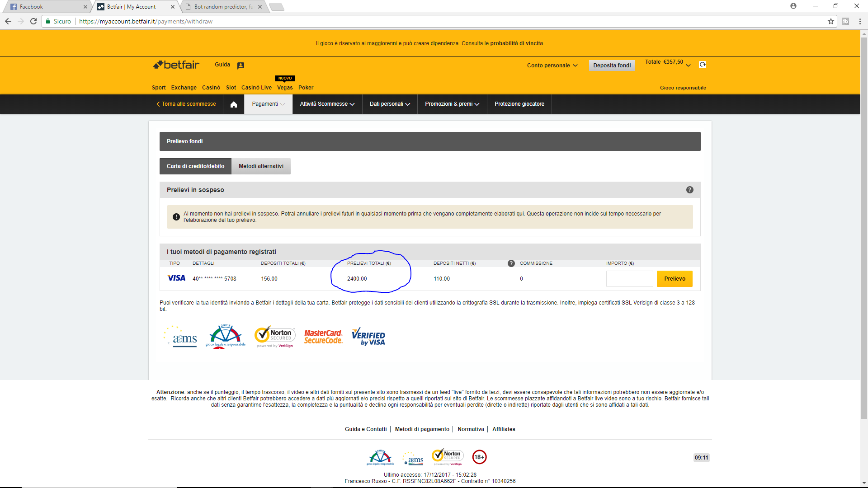The width and height of the screenshot is (868, 488).
Task: Open footer Normativa link
Action: [471, 429]
